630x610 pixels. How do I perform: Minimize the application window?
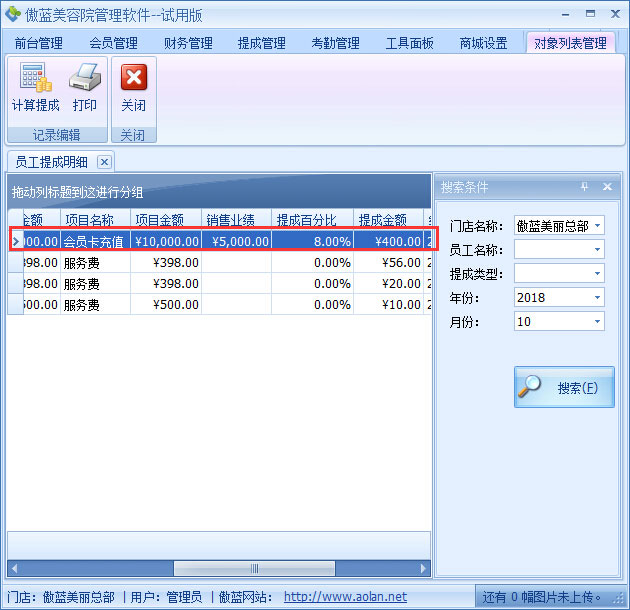pyautogui.click(x=565, y=14)
